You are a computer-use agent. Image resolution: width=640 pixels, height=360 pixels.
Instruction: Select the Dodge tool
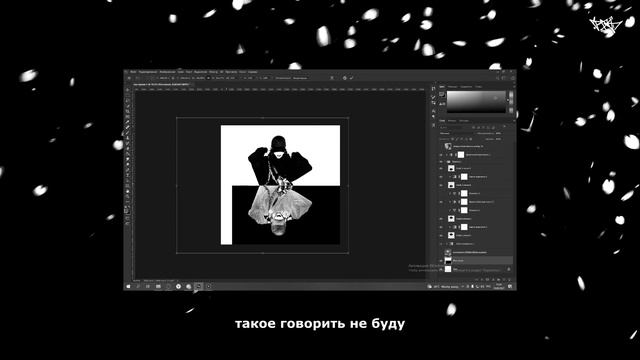click(127, 164)
